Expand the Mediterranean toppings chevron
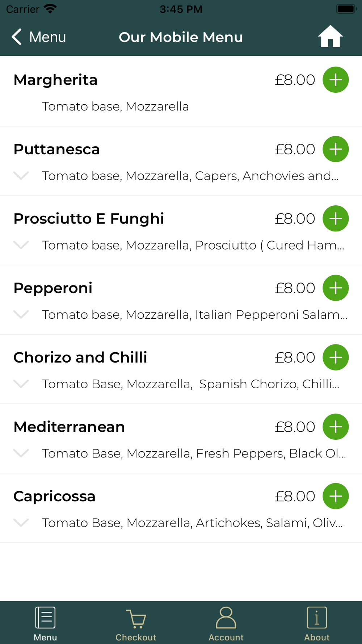Image resolution: width=362 pixels, height=644 pixels. 21,453
